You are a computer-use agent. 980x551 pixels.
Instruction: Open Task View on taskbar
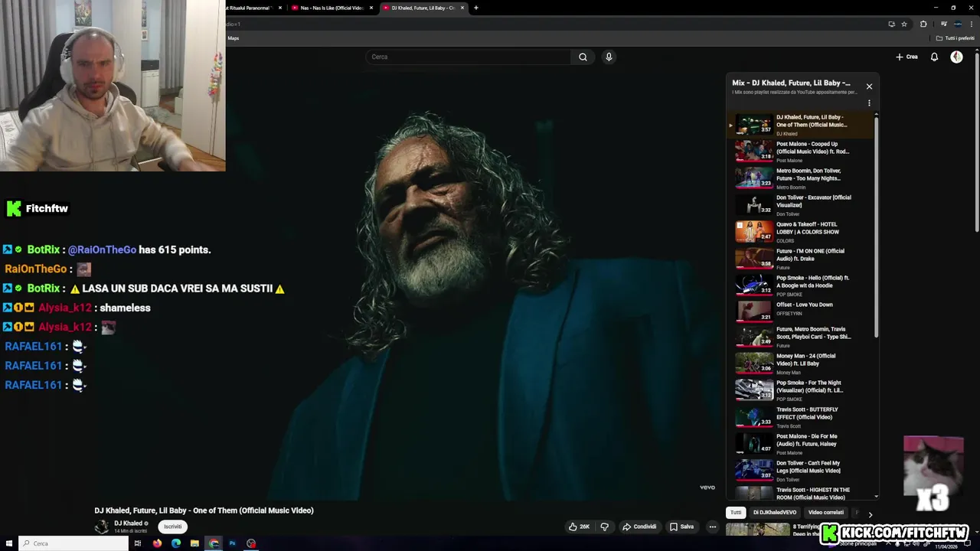[138, 543]
